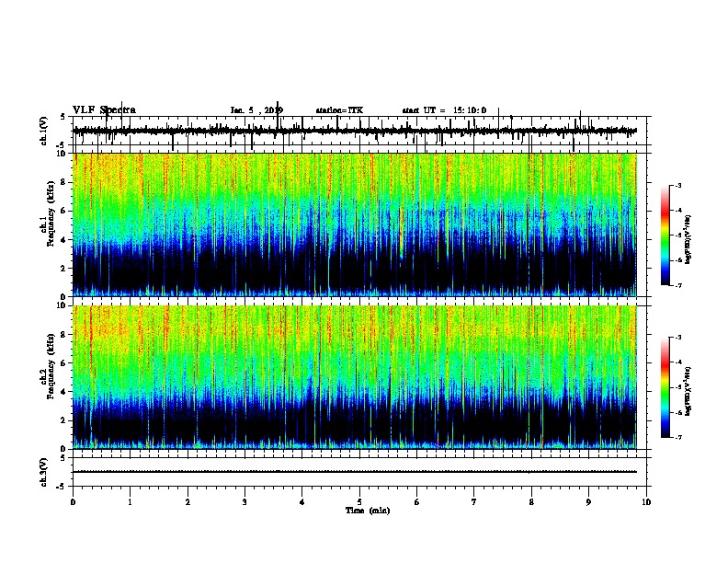Click the ch.1 voltage waveform trace

pyautogui.click(x=355, y=131)
